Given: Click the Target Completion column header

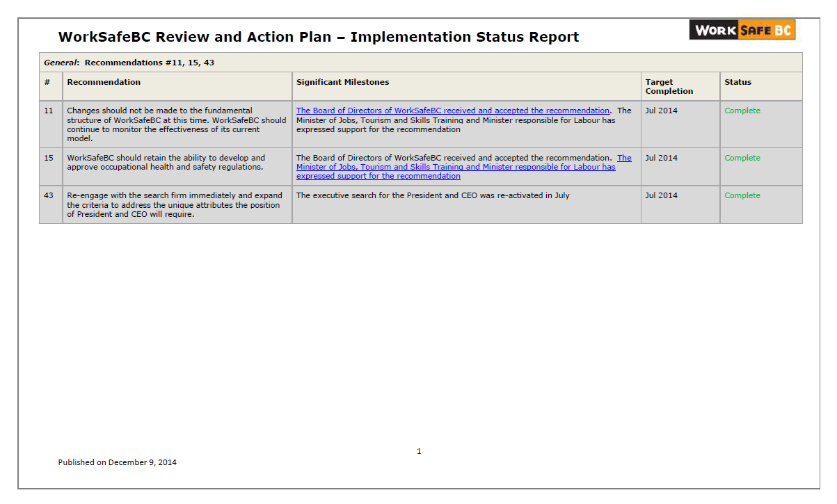Looking at the screenshot, I should [669, 86].
